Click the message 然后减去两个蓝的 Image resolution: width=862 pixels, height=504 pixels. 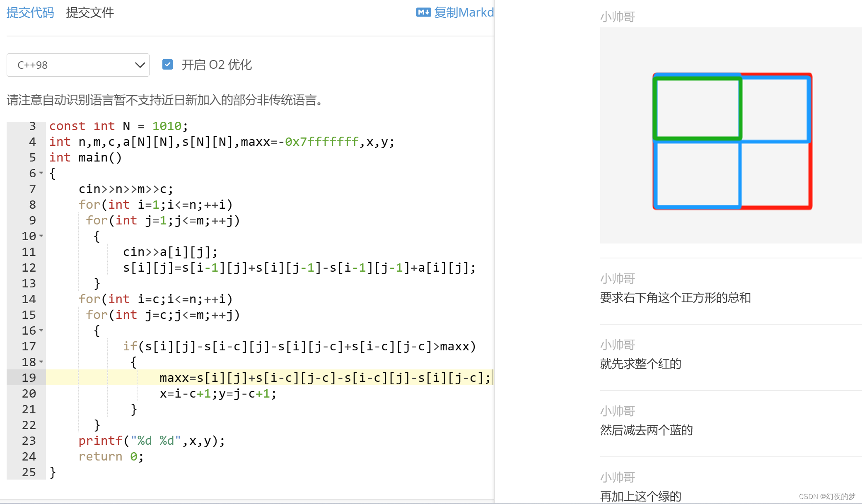click(646, 430)
